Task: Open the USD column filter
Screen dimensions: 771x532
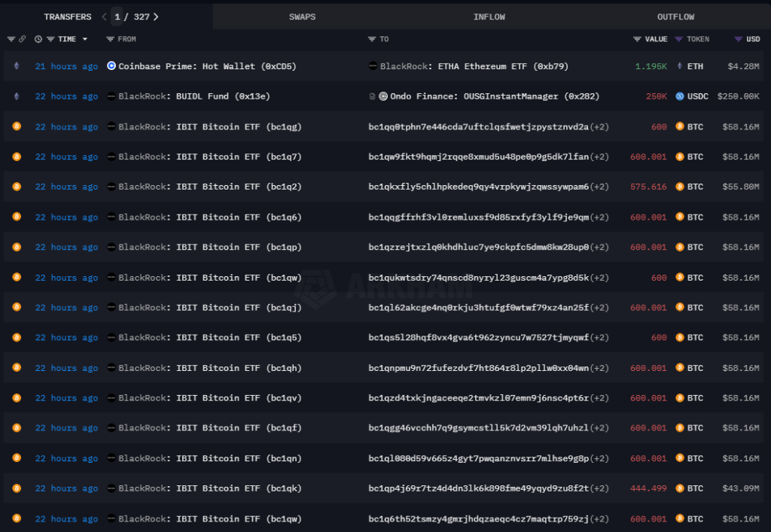Action: tap(738, 39)
